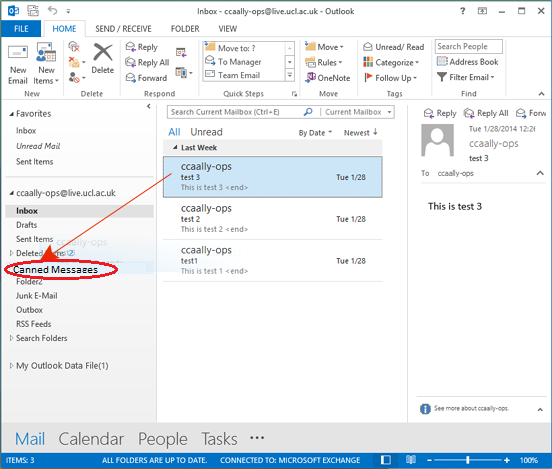Send item to OneNote
The height and width of the screenshot is (469, 552).
click(x=328, y=77)
